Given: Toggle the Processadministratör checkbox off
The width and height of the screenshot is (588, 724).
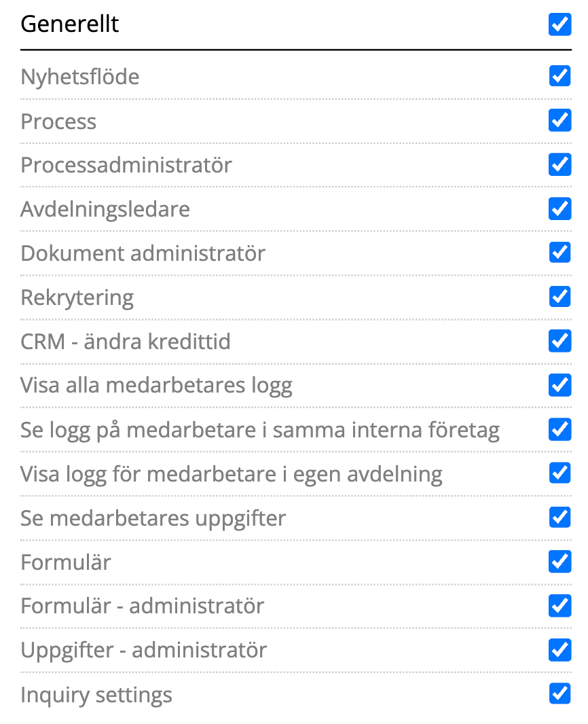Looking at the screenshot, I should pyautogui.click(x=559, y=164).
